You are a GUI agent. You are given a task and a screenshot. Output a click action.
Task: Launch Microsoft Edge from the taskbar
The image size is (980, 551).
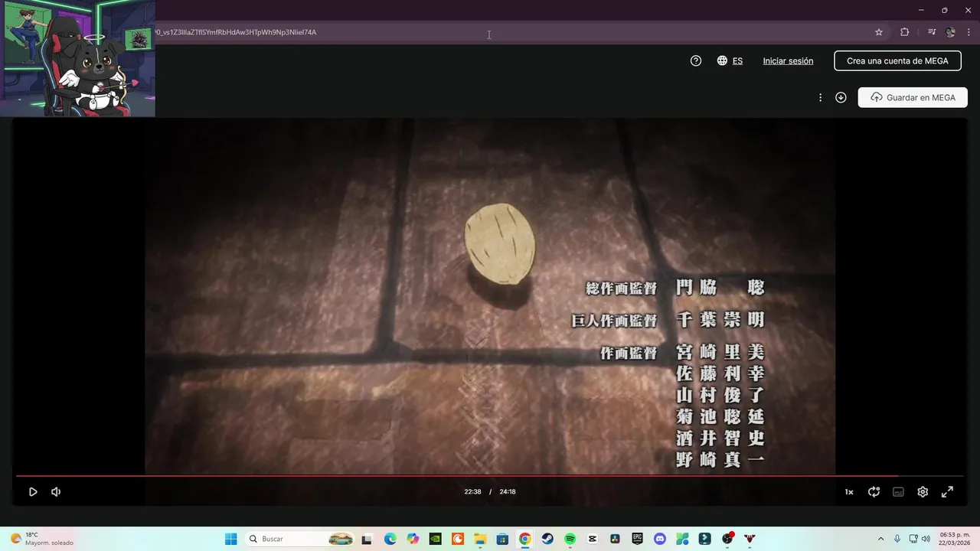[390, 539]
